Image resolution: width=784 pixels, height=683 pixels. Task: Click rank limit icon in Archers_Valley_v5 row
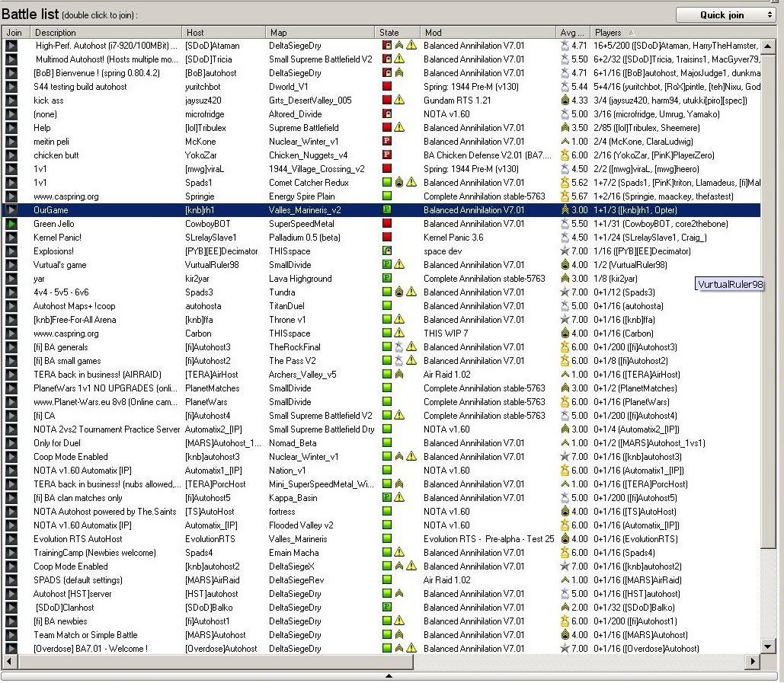(399, 374)
